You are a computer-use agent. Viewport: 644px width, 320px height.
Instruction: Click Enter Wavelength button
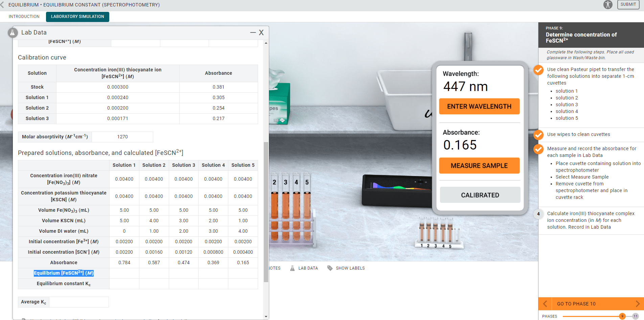click(479, 107)
